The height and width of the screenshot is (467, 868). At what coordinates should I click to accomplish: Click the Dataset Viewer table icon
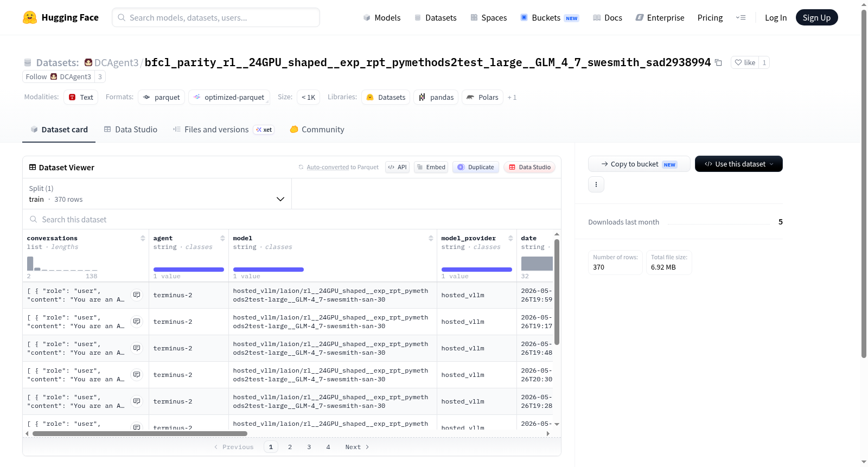tap(33, 167)
